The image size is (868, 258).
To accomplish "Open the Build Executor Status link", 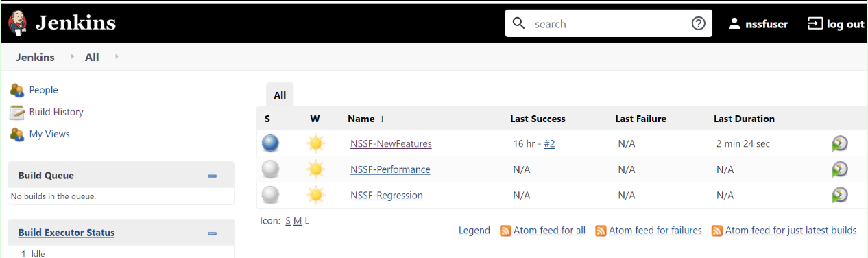I will coord(67,233).
